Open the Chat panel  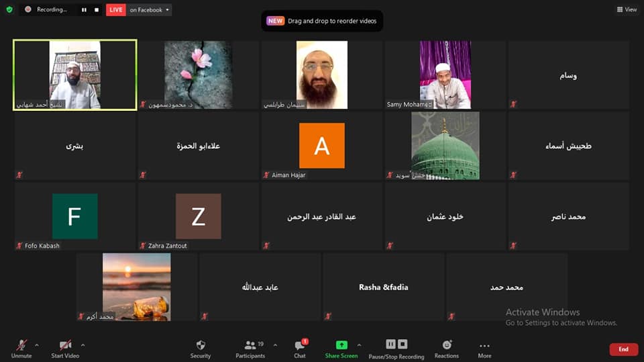(x=300, y=349)
